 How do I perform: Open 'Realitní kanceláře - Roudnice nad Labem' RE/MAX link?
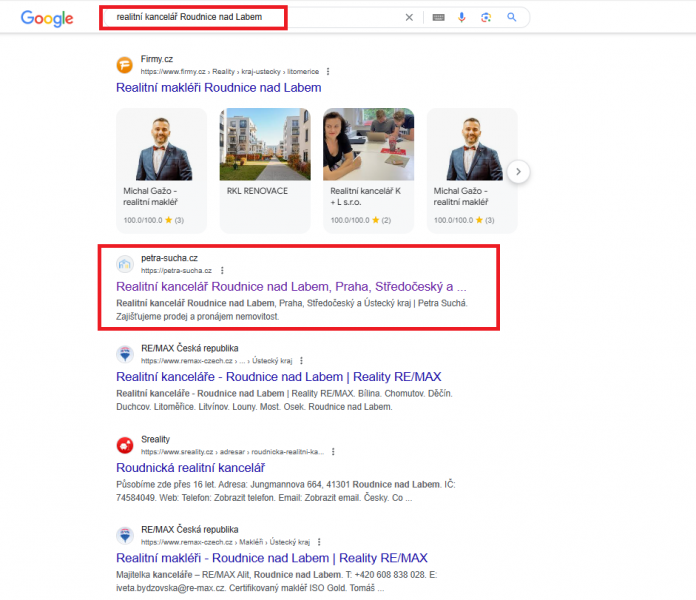[x=279, y=377]
